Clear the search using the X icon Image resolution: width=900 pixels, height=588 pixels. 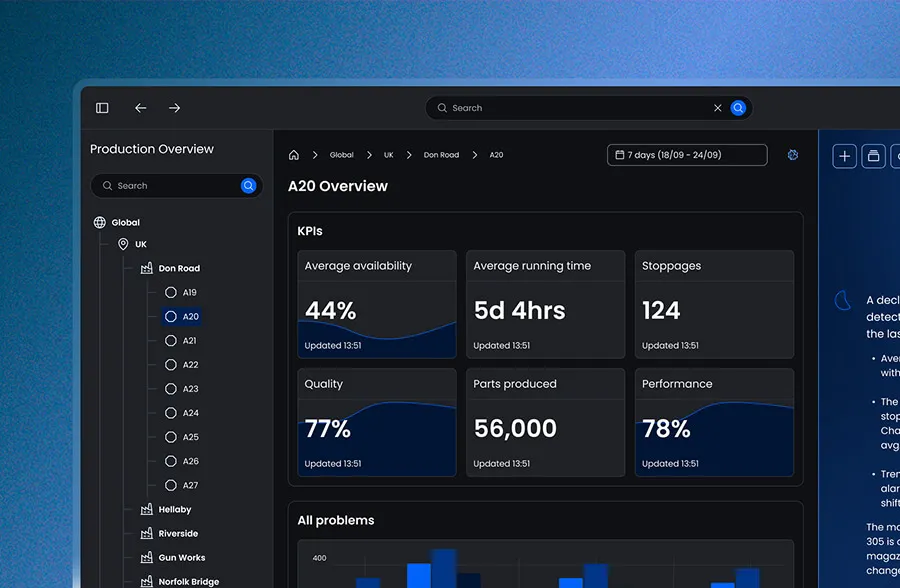point(717,107)
